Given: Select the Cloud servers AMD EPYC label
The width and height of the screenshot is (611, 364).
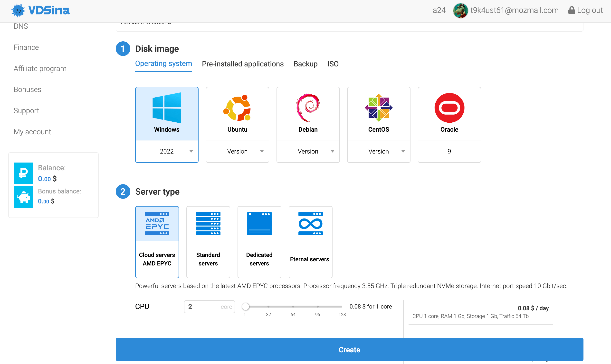Looking at the screenshot, I should (x=157, y=259).
